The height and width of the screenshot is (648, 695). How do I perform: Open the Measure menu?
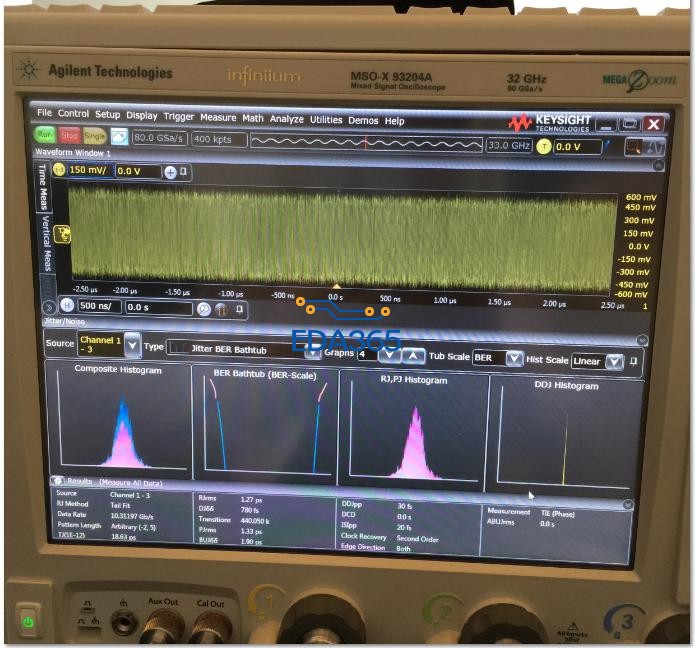click(218, 117)
